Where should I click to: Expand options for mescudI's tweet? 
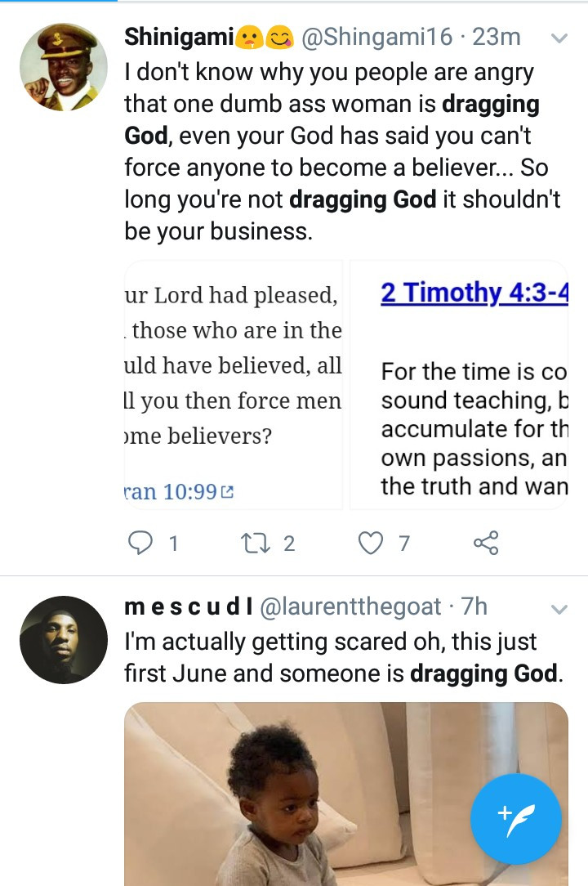pyautogui.click(x=559, y=609)
